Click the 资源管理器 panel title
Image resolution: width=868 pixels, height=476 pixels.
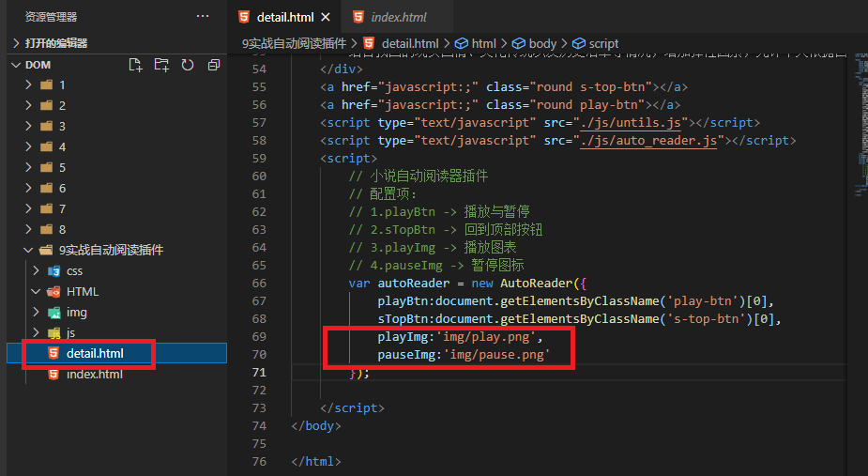51,17
